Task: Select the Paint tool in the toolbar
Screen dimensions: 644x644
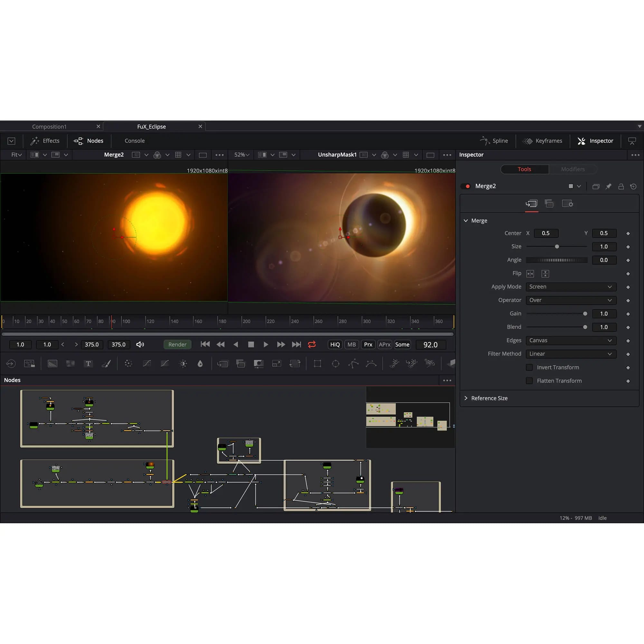Action: 106,363
